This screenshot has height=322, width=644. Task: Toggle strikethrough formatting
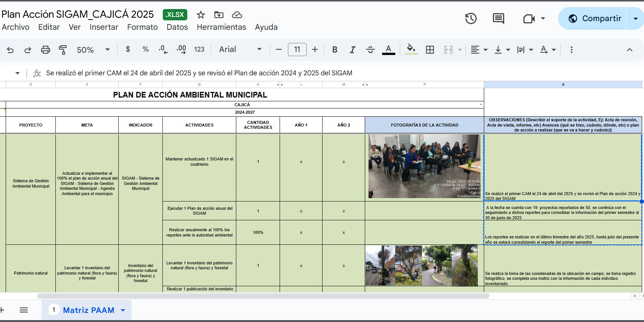coord(370,50)
